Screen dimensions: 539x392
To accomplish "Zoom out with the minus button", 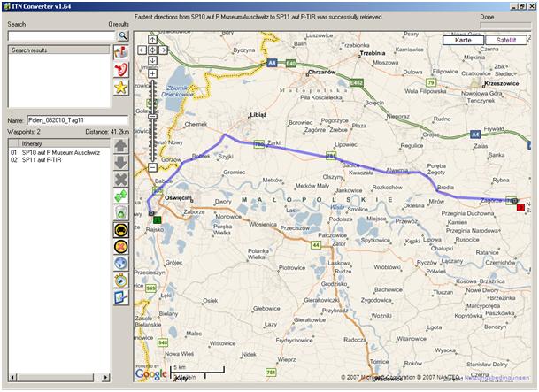I will (152, 167).
